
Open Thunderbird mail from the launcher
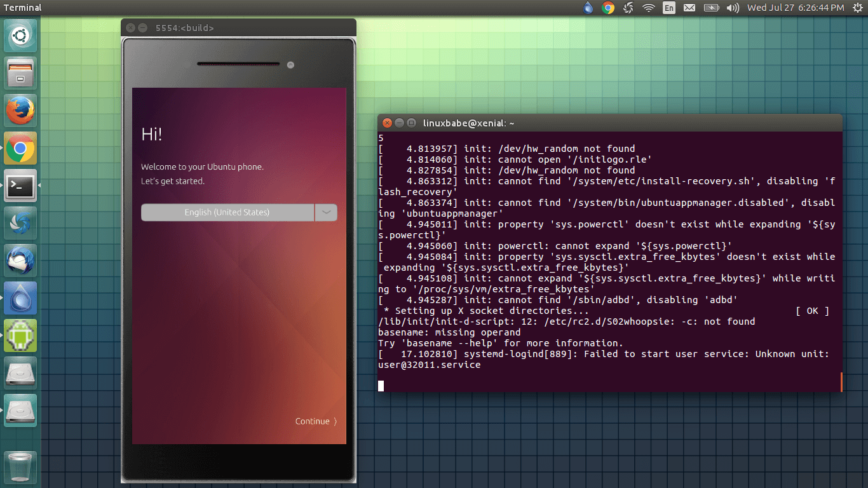pos(20,260)
